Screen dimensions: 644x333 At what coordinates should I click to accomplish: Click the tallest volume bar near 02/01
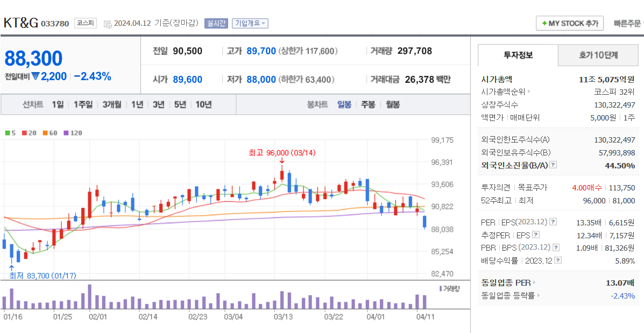coord(89,296)
